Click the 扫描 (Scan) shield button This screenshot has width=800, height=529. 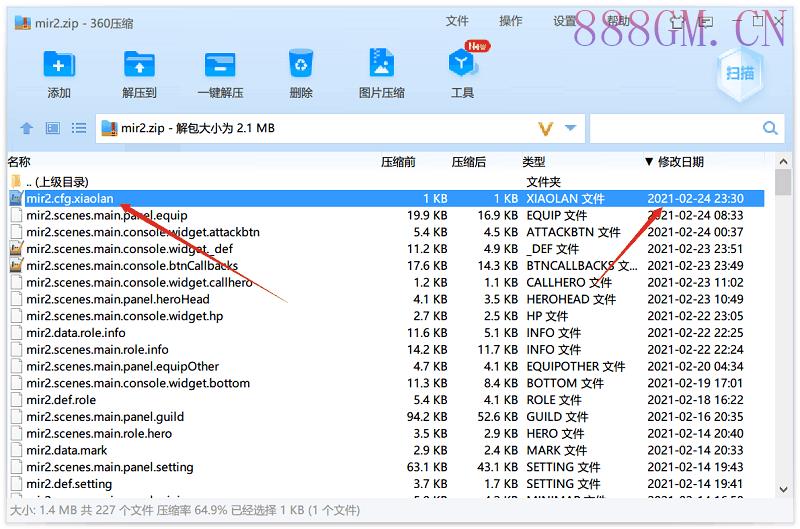(740, 74)
